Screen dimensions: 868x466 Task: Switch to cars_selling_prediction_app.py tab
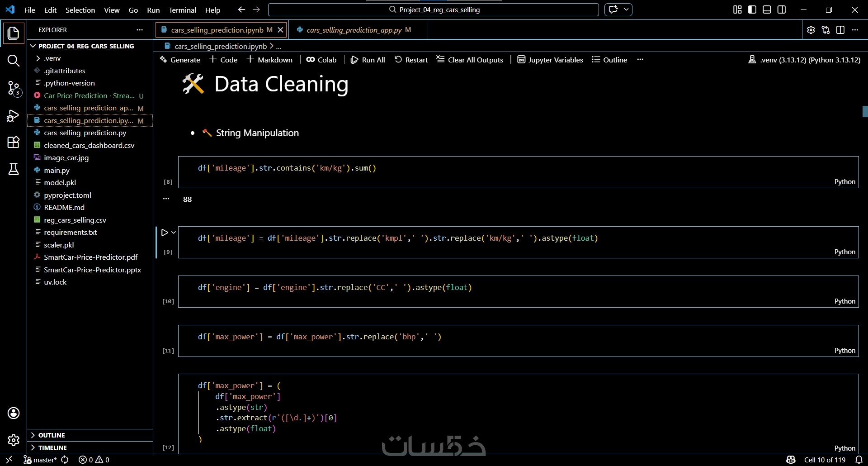coord(354,30)
